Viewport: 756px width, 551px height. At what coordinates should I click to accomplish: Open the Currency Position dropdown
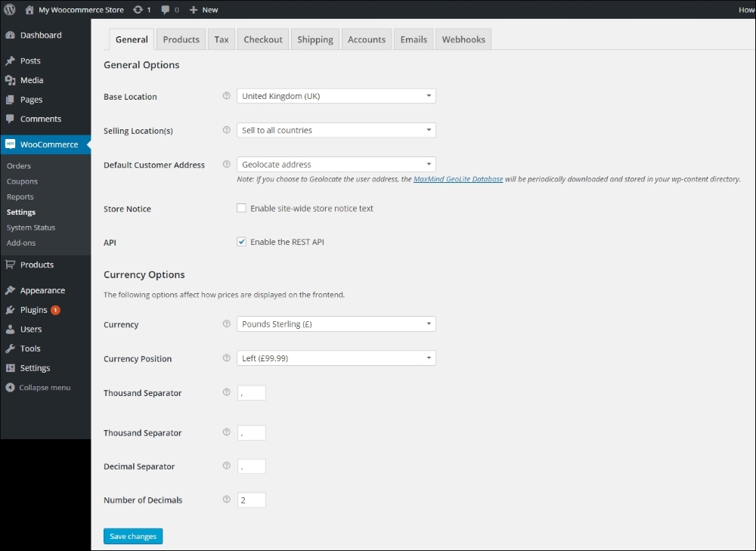pyautogui.click(x=336, y=358)
